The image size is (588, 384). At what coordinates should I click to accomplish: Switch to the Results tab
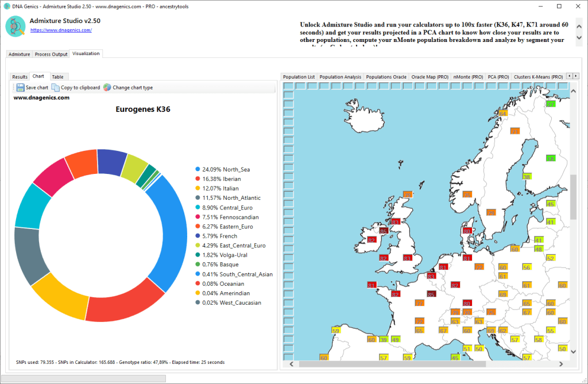(20, 77)
